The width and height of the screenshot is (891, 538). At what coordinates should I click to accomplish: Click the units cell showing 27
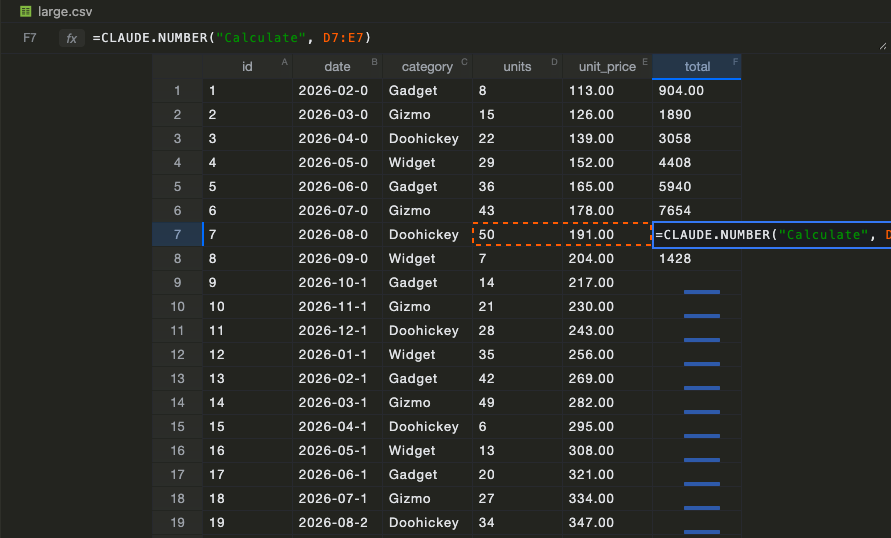point(517,499)
